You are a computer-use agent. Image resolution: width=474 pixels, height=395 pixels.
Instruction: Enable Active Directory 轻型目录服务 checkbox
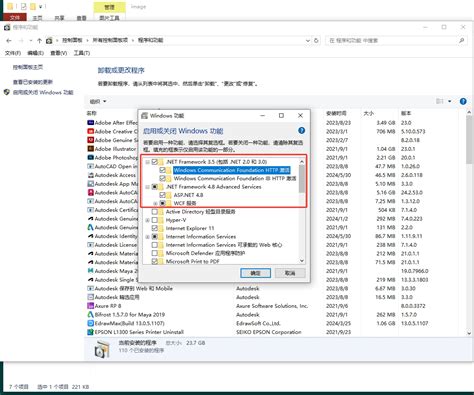pos(155,212)
